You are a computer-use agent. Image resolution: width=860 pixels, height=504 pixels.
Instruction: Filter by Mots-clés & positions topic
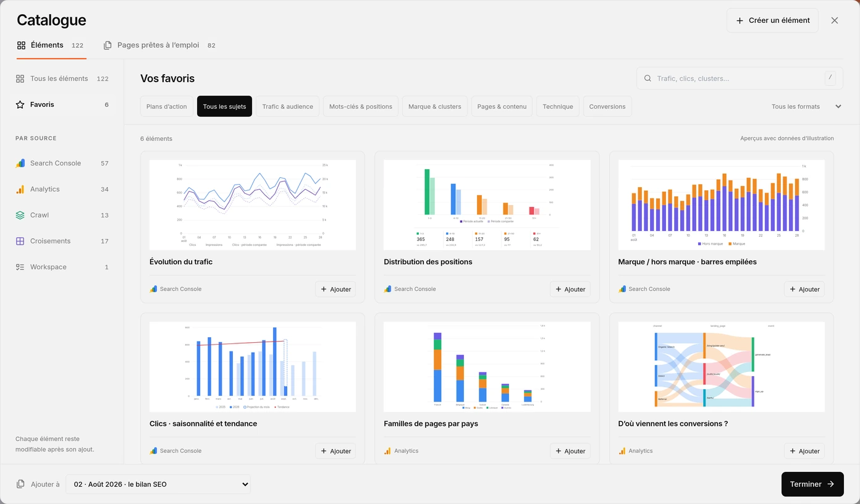(x=361, y=106)
